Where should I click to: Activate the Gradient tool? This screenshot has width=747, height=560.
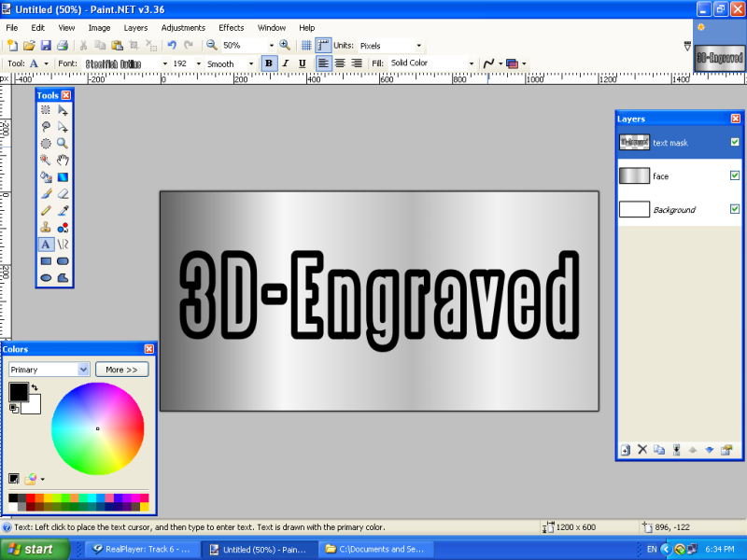point(63,176)
